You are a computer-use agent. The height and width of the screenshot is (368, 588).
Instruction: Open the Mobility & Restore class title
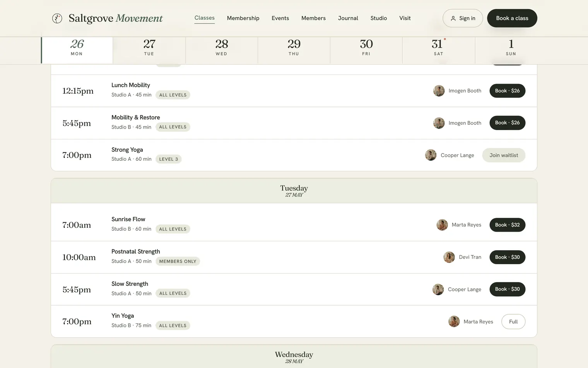point(136,117)
